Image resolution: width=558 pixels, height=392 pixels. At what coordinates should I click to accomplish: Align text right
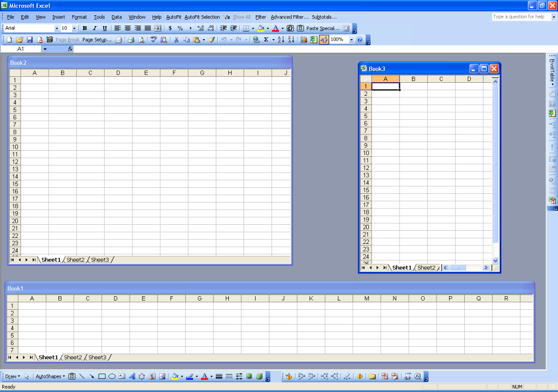(138, 28)
